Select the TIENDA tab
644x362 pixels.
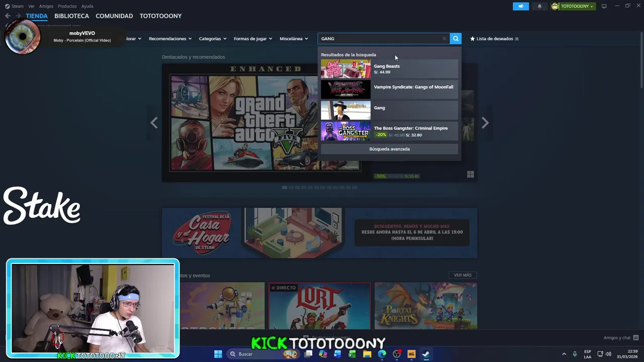click(37, 16)
